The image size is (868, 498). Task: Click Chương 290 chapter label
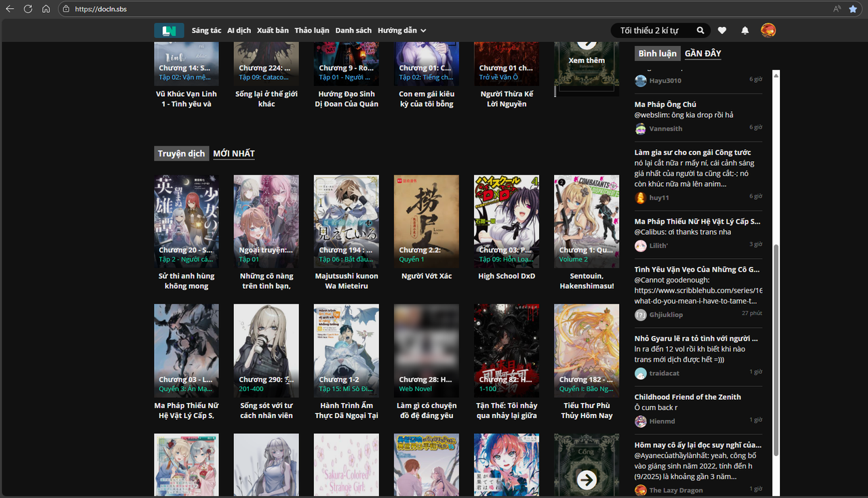tap(266, 379)
